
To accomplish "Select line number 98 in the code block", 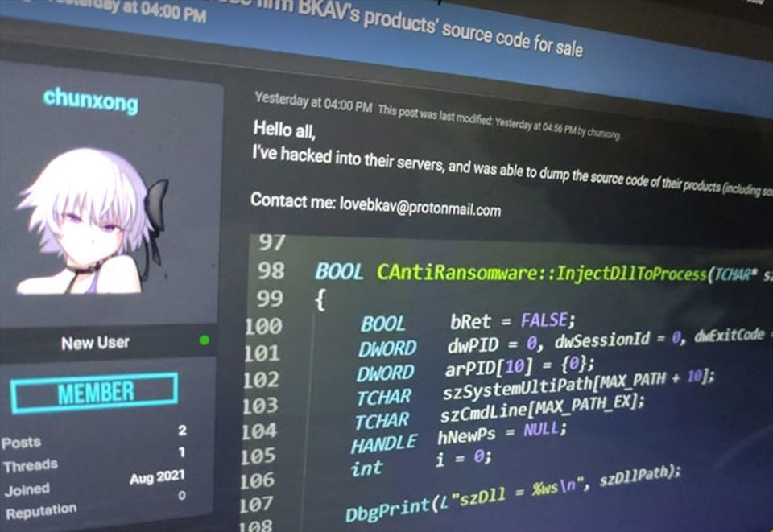I will [x=271, y=268].
